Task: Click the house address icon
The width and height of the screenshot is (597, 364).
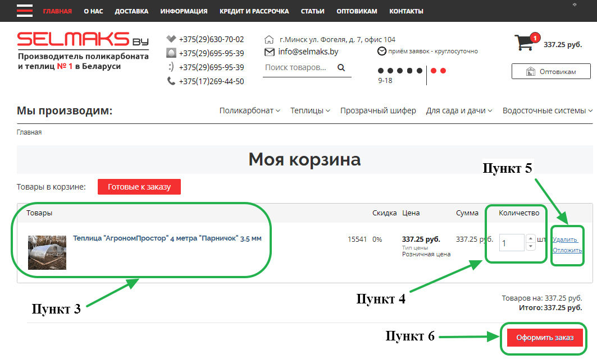Action: pos(269,40)
